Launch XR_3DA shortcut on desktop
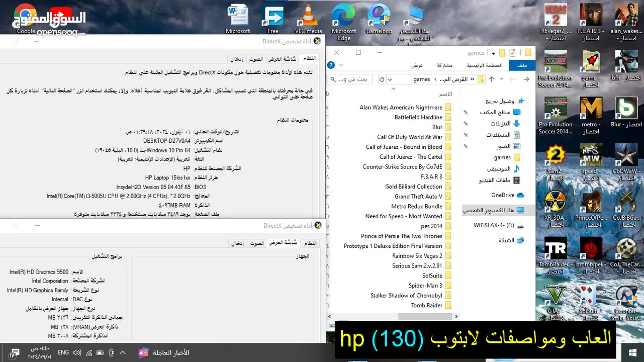644x362 pixels. (x=556, y=209)
